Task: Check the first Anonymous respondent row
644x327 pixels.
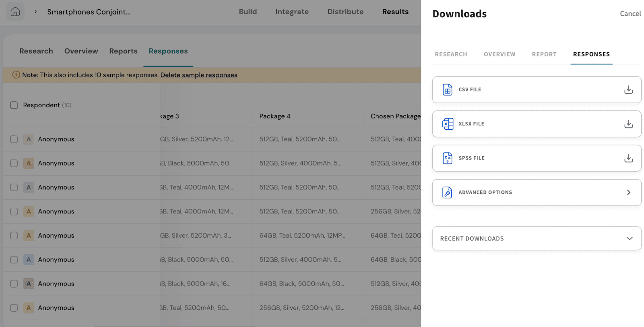Action: coord(14,139)
